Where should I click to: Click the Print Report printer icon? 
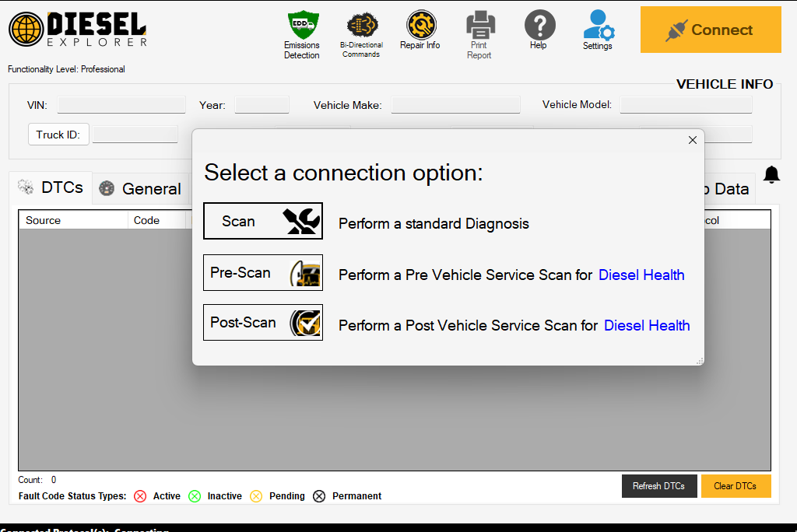point(479,26)
